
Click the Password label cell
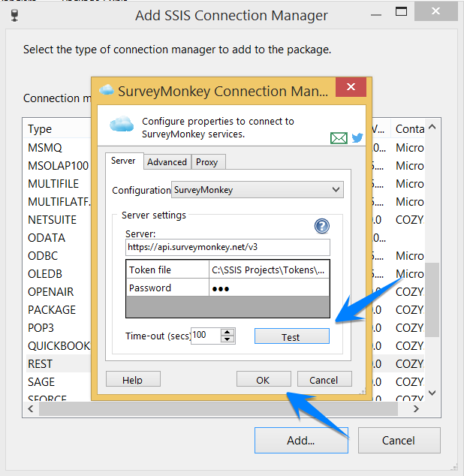pos(168,288)
